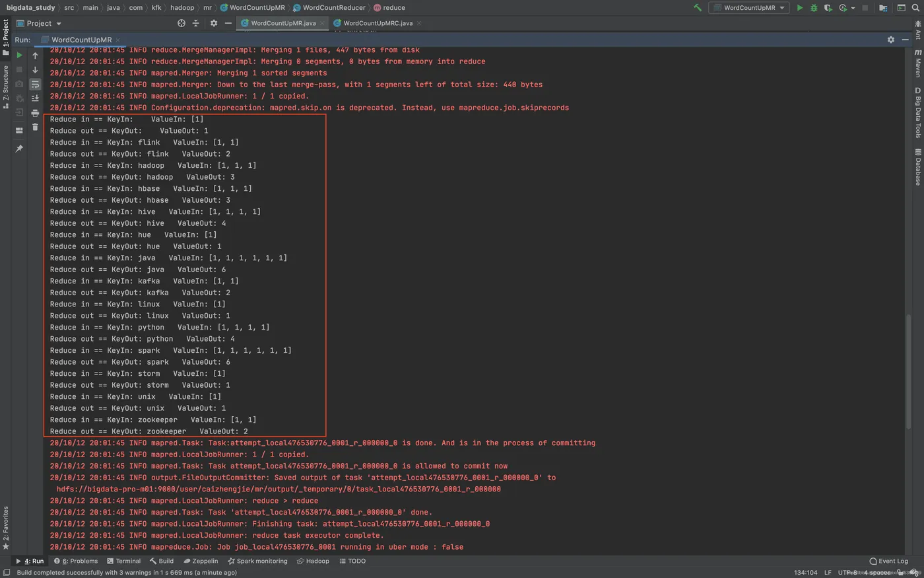Switch to WordCountUpMRC.java editor tab
This screenshot has width=924, height=578.
click(x=378, y=23)
